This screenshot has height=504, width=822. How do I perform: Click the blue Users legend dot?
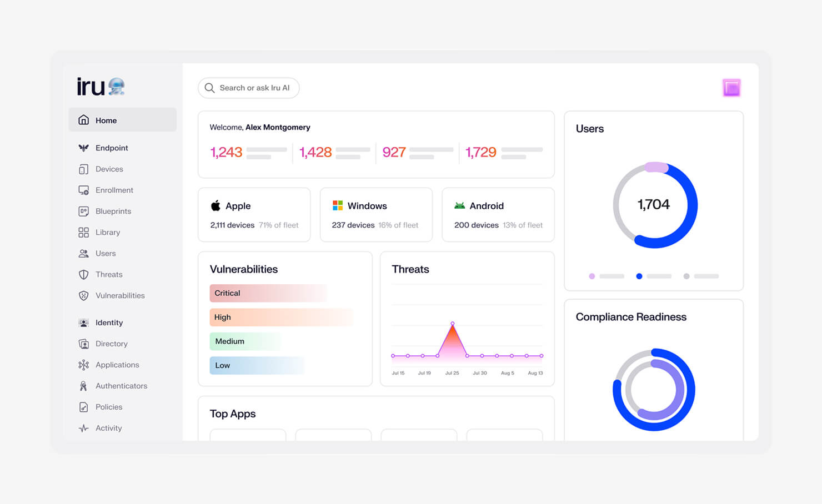639,276
